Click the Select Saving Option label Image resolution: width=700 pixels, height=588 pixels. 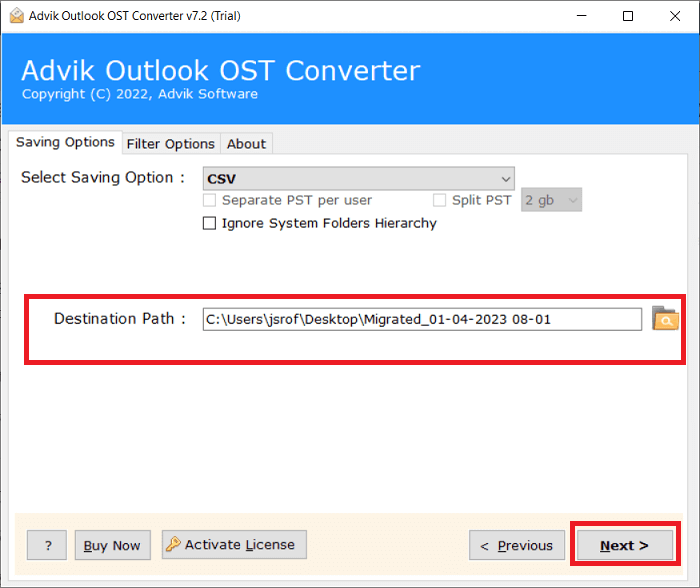(x=103, y=177)
